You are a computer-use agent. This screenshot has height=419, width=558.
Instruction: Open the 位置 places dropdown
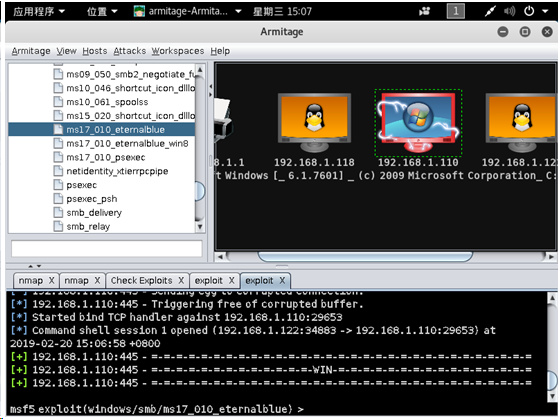[102, 11]
